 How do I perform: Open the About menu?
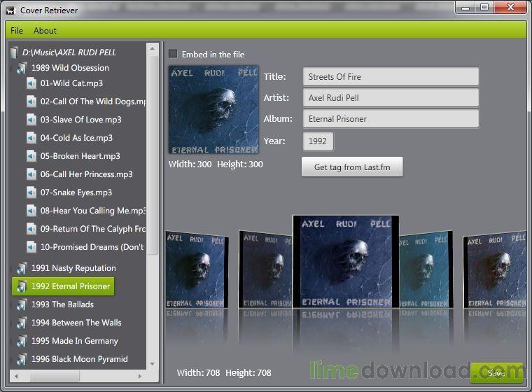click(45, 31)
